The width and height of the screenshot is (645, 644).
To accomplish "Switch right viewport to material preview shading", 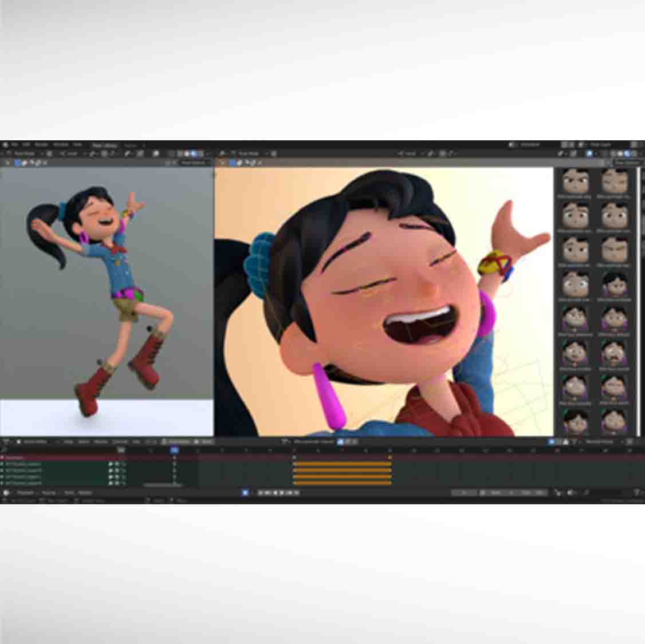I will 627,154.
